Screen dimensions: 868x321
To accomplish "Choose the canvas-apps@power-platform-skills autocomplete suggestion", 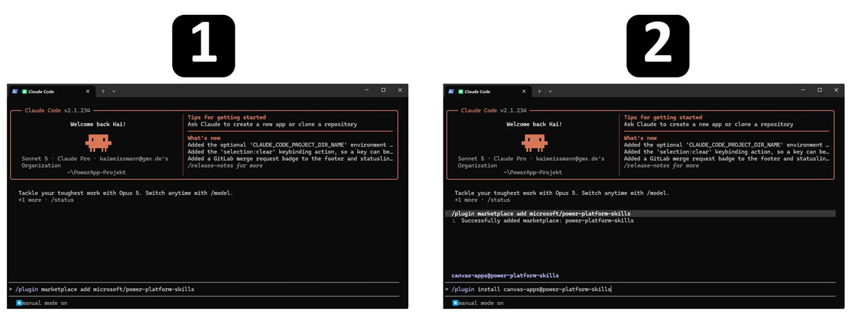I will [x=505, y=276].
